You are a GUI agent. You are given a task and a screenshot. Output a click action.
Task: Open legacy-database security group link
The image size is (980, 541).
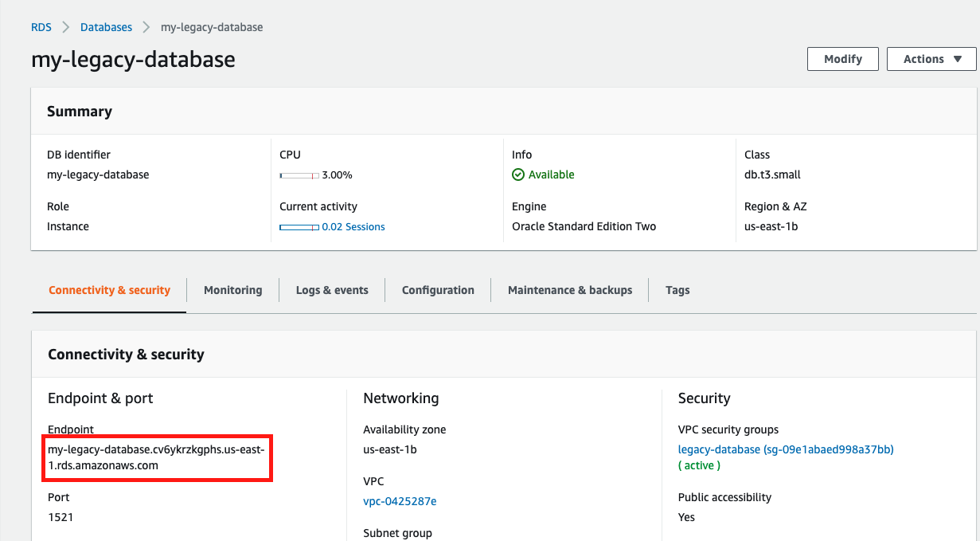786,449
